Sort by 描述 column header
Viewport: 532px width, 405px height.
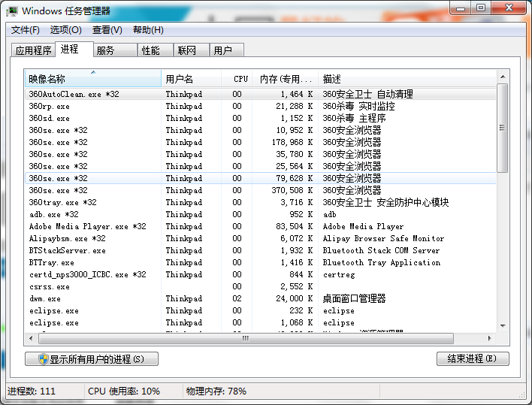click(x=407, y=79)
